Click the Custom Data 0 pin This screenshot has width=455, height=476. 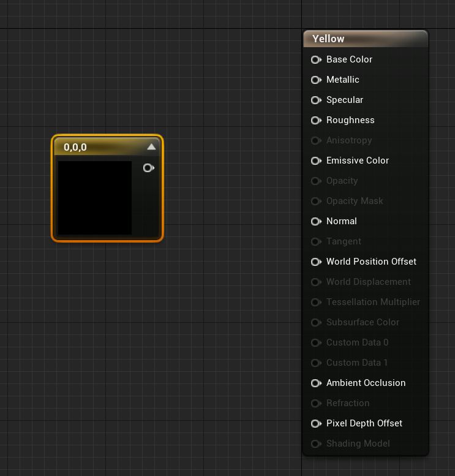point(316,342)
